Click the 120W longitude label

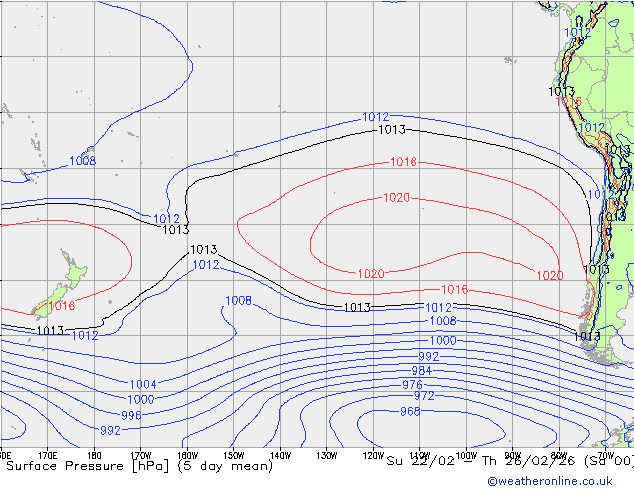[x=373, y=456]
